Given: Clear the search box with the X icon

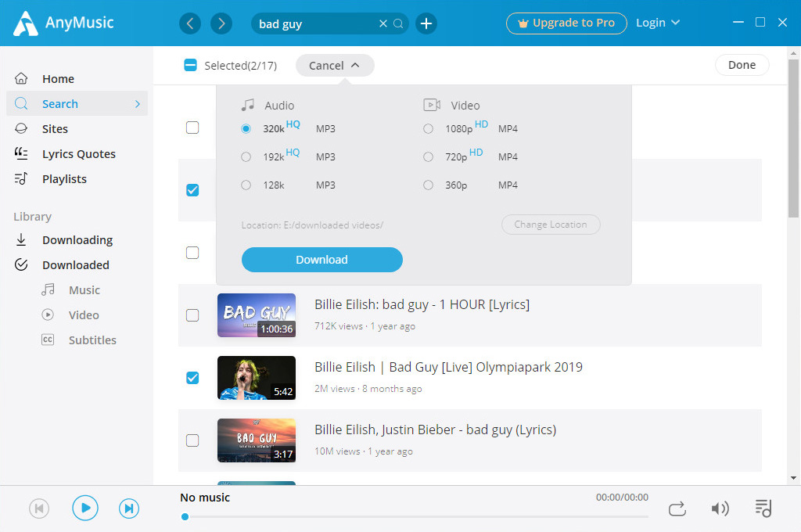Looking at the screenshot, I should (x=383, y=23).
